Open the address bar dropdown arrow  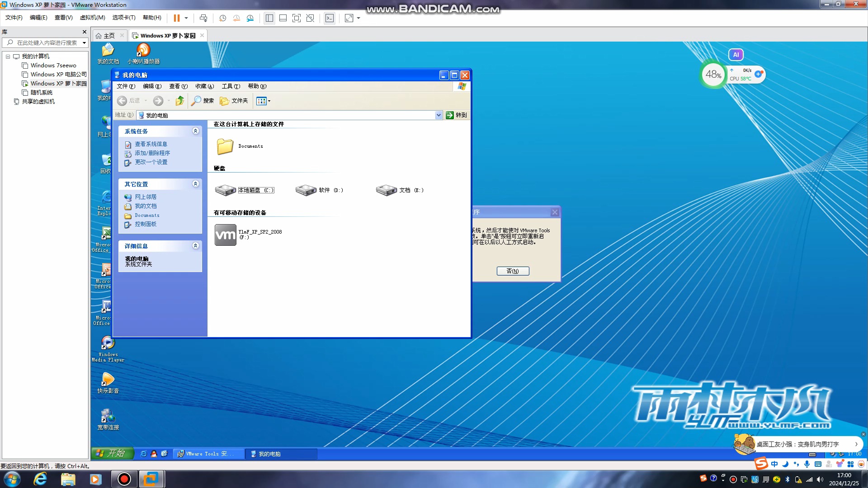438,115
